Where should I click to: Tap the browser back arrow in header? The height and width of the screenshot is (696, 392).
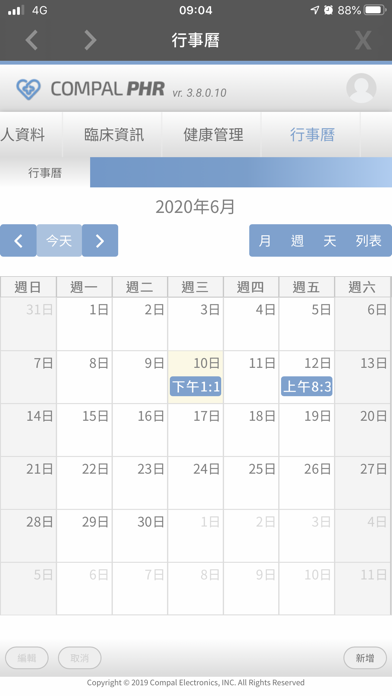coord(32,40)
